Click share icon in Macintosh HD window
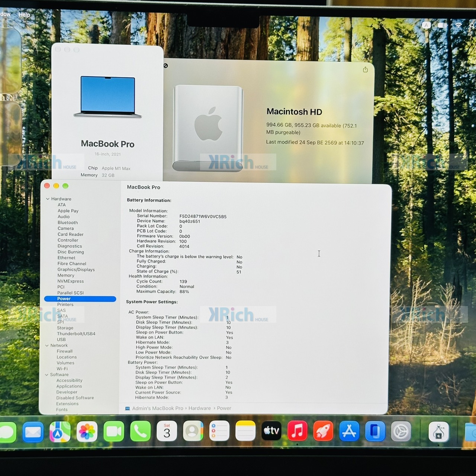This screenshot has width=476, height=476. pyautogui.click(x=365, y=70)
